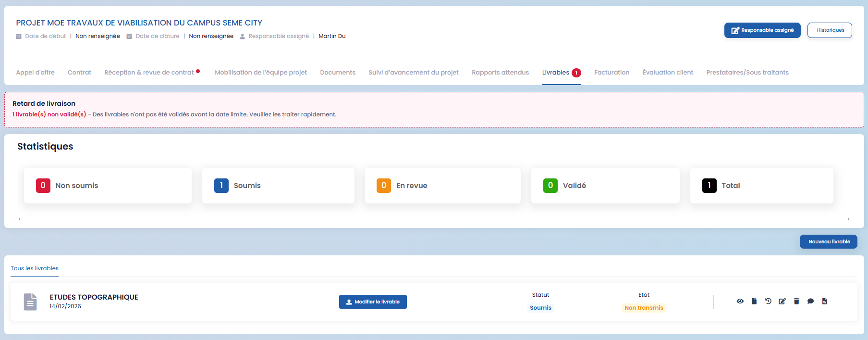This screenshot has width=868, height=340.
Task: Open the file icon for ETUDES TOPOGRAPHIQUE
Action: 754,301
